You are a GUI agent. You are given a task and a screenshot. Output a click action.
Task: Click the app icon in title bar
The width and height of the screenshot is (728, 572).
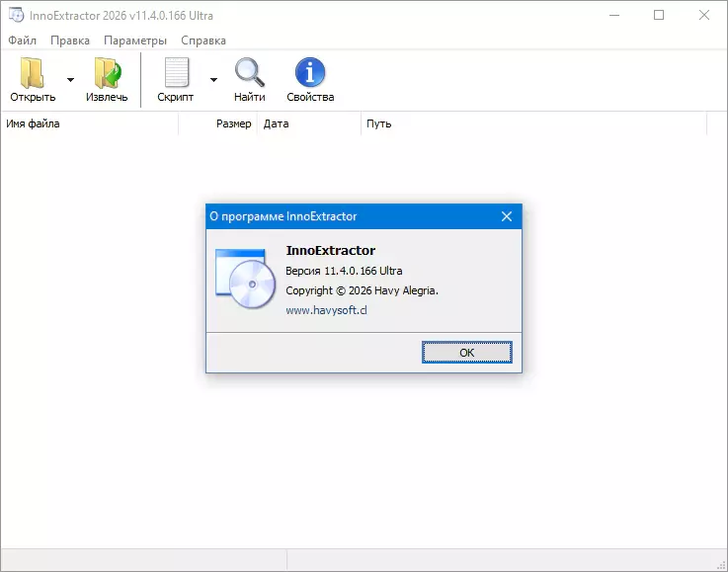16,15
